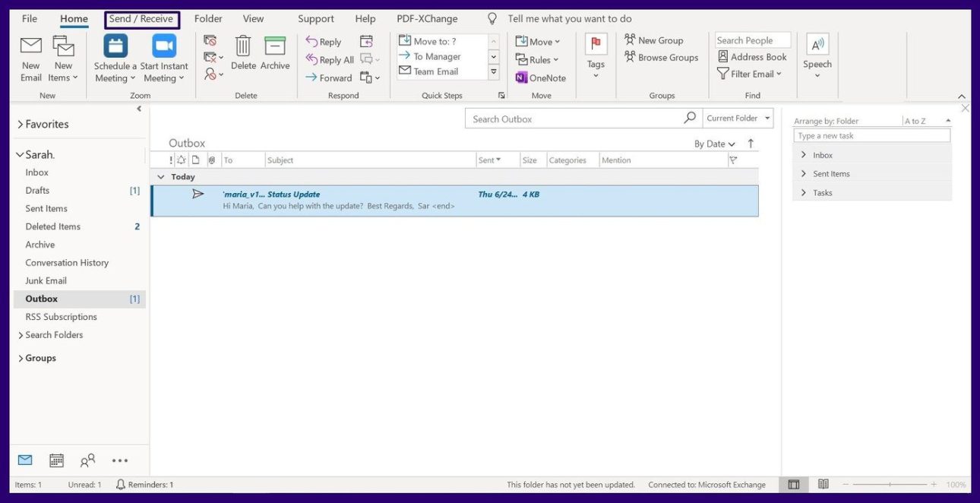Open the Current Folder search scope dropdown

click(738, 119)
